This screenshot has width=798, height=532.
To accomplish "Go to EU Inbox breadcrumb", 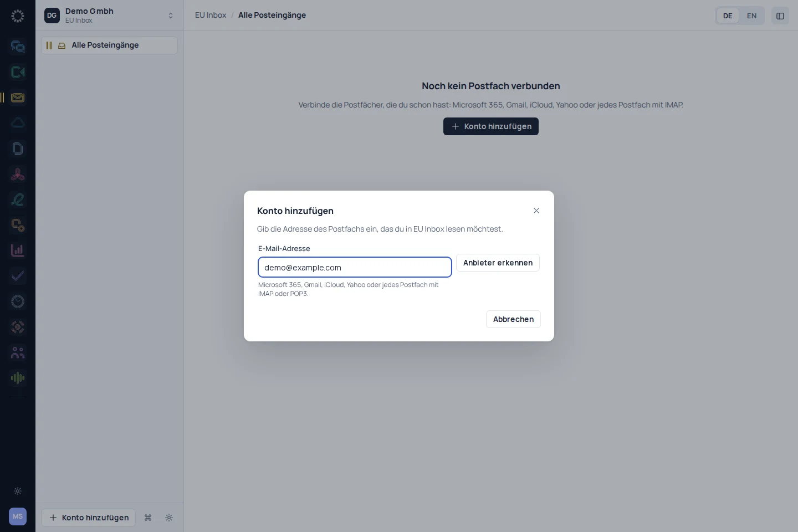I will click(x=211, y=15).
